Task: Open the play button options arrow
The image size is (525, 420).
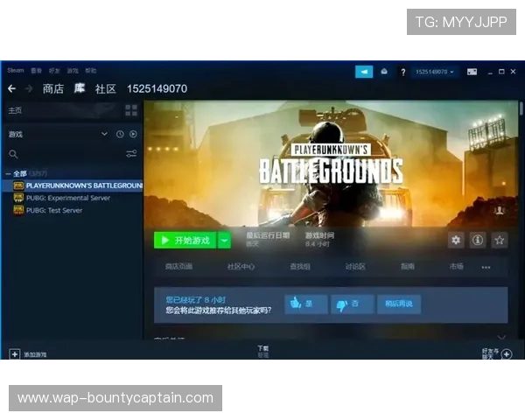Action: point(224,240)
